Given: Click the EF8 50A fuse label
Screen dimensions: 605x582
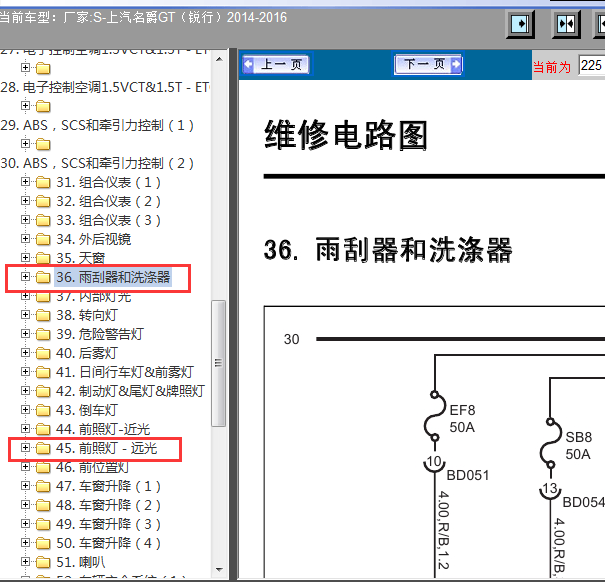Looking at the screenshot, I should (462, 419).
